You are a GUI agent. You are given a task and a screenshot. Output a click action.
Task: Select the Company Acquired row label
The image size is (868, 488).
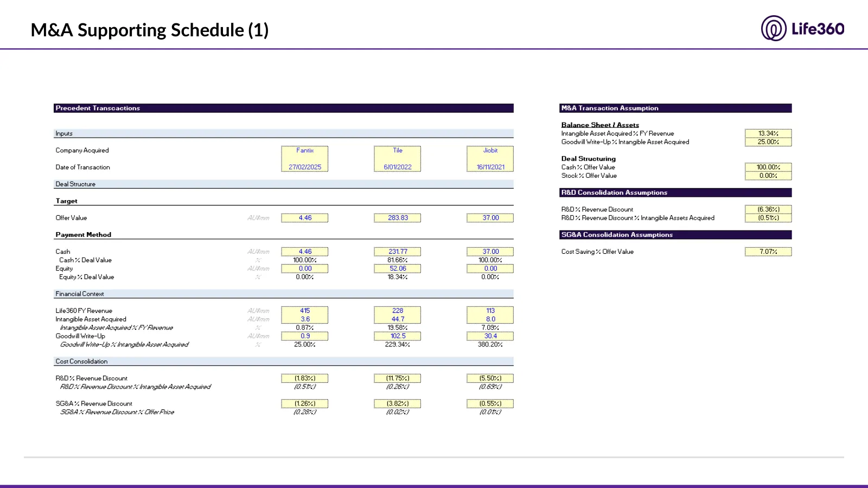(x=82, y=150)
